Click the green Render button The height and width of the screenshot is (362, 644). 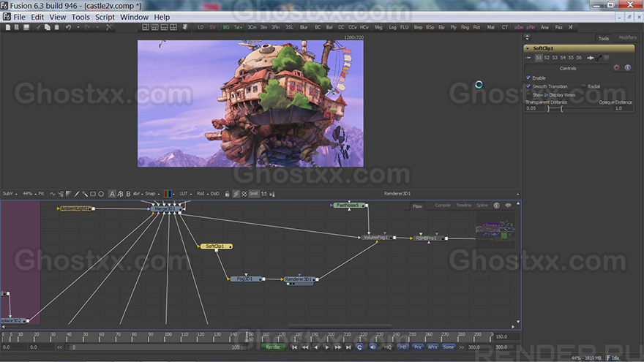pos(273,347)
